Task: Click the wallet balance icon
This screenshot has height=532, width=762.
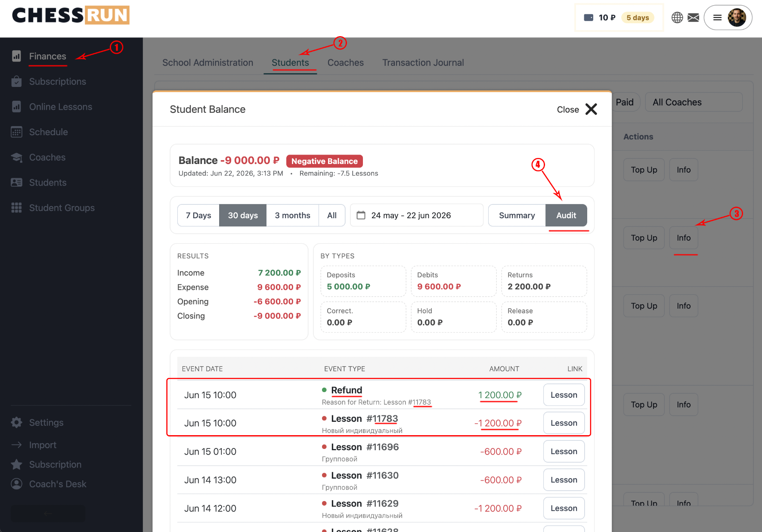Action: tap(589, 18)
